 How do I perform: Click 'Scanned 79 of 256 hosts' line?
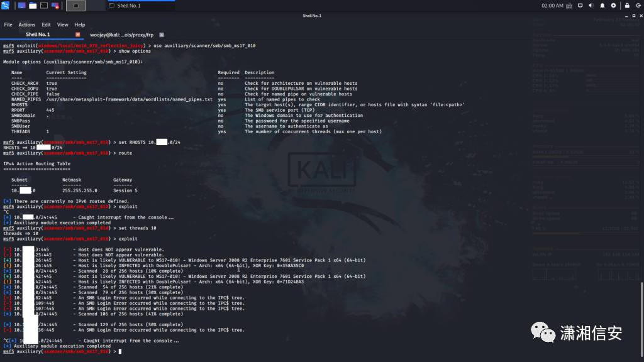(93, 292)
